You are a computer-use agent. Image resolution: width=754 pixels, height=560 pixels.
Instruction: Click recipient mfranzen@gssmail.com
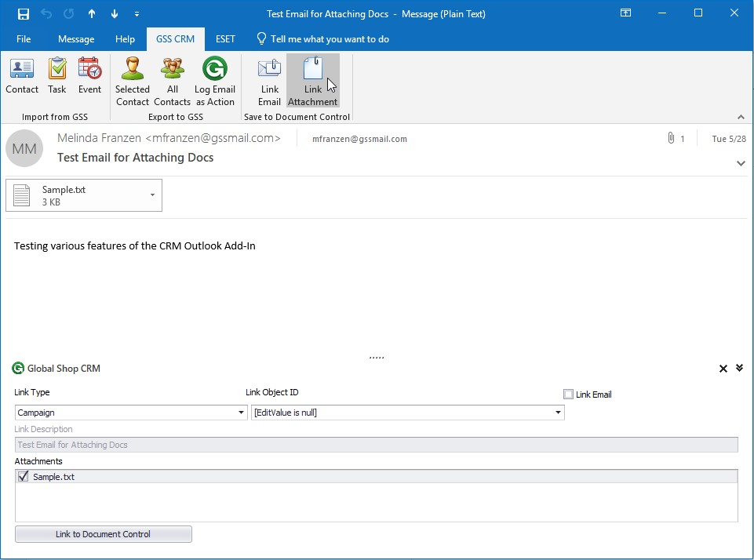(x=359, y=139)
